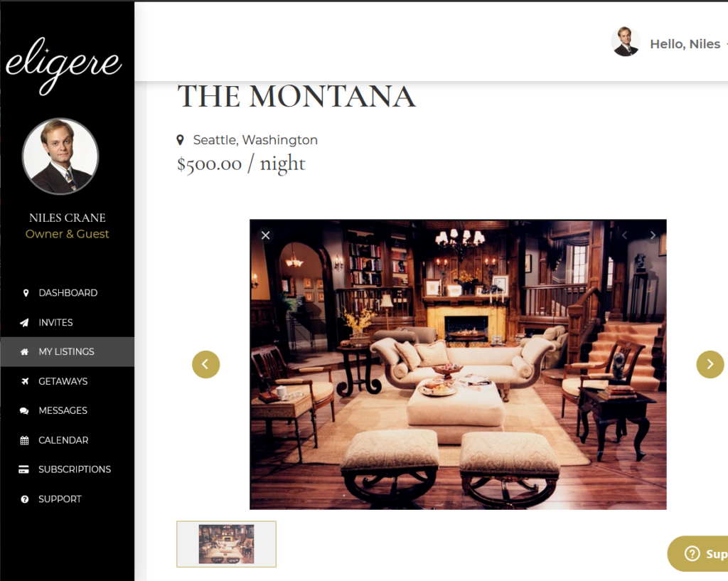Click the eligere logo

pos(63,65)
